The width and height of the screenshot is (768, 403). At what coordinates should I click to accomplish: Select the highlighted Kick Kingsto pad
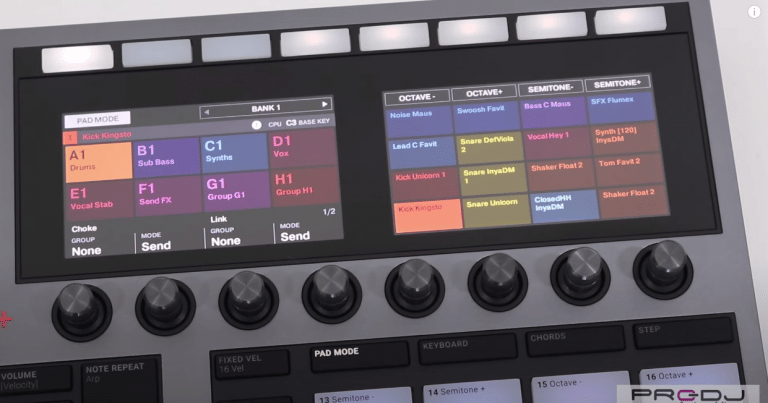pos(429,216)
